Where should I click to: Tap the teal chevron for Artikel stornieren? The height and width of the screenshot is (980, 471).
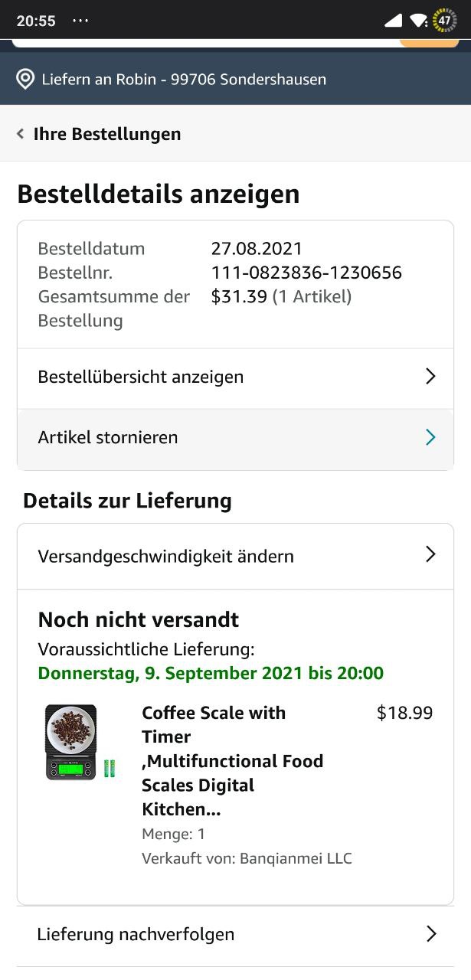[430, 437]
